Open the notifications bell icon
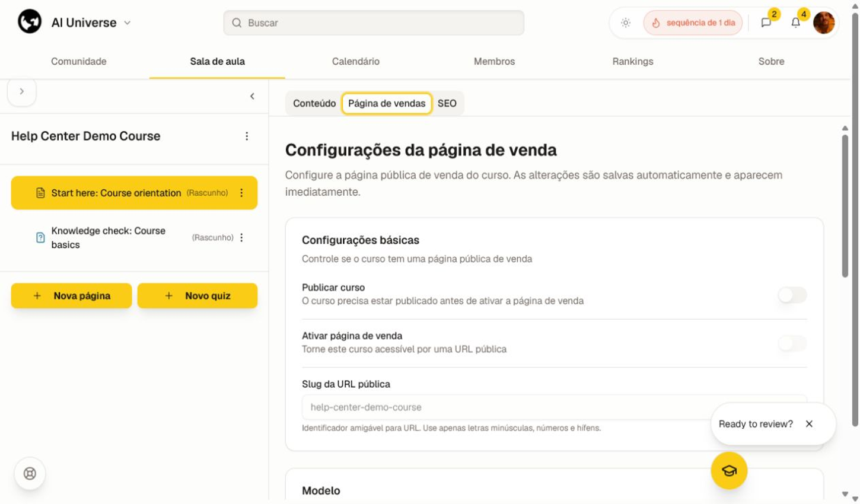The height and width of the screenshot is (504, 860). [795, 23]
